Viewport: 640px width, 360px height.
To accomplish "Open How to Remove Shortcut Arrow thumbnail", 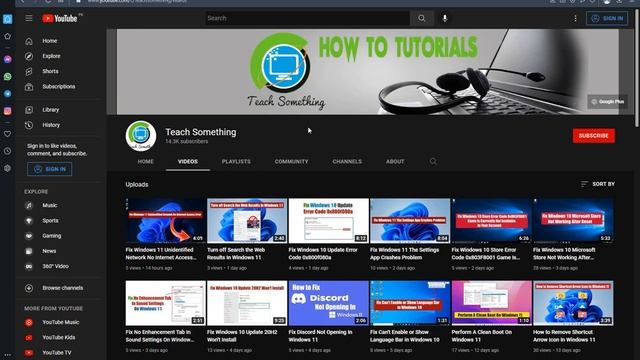I will pos(573,303).
